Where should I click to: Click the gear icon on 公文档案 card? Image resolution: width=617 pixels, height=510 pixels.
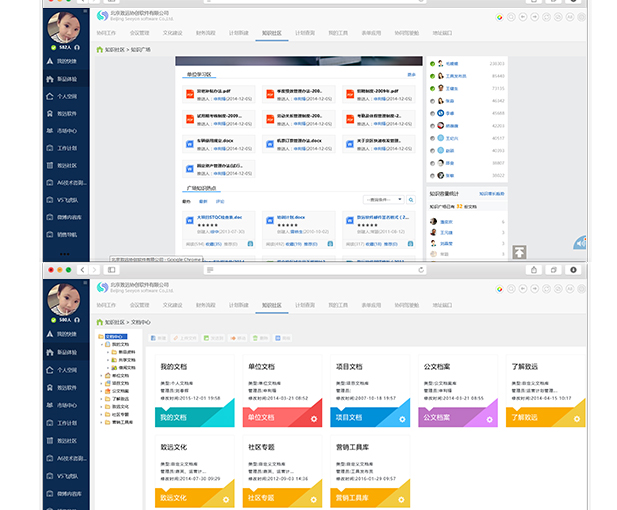[489, 418]
